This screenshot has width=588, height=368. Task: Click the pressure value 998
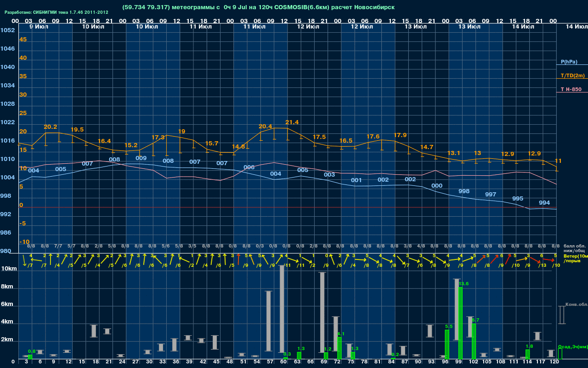(464, 191)
